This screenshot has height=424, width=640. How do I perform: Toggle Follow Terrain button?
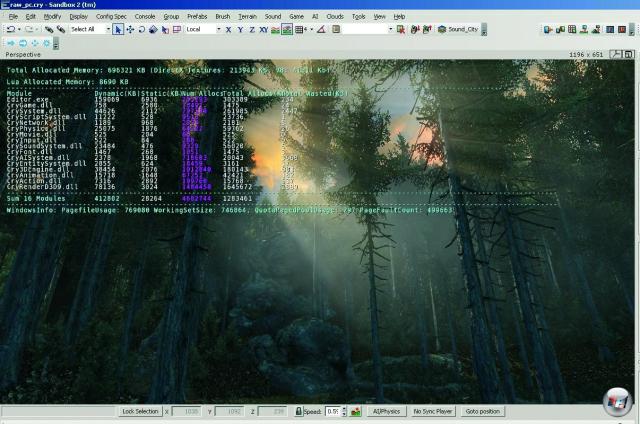tap(275, 29)
